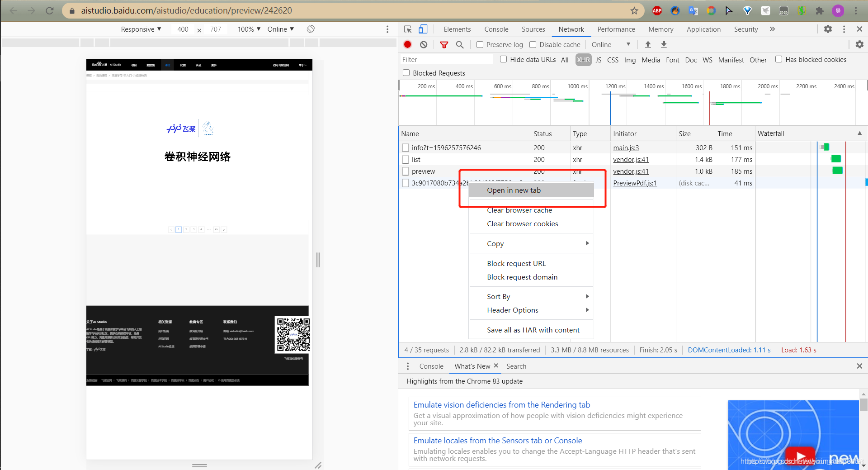This screenshot has width=868, height=470.
Task: Check the 3c9017080b734 request row checkbox
Action: (x=406, y=183)
